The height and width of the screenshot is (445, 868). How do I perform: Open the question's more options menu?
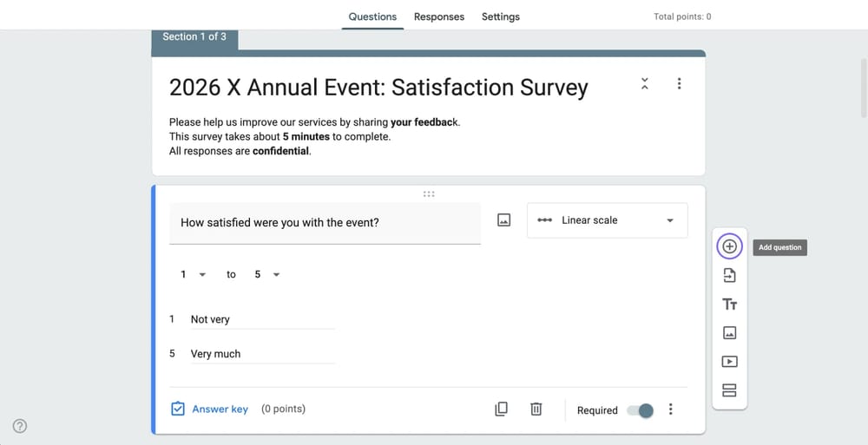[671, 409]
